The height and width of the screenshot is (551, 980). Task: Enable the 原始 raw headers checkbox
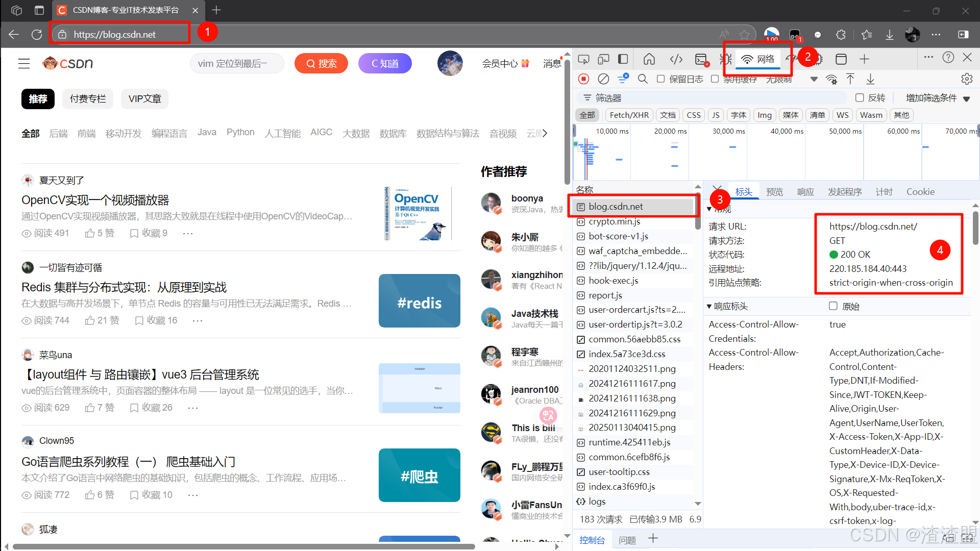tap(833, 306)
